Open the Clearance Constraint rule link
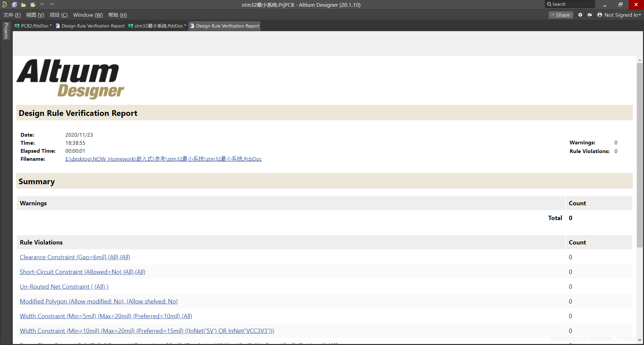 [x=75, y=257]
